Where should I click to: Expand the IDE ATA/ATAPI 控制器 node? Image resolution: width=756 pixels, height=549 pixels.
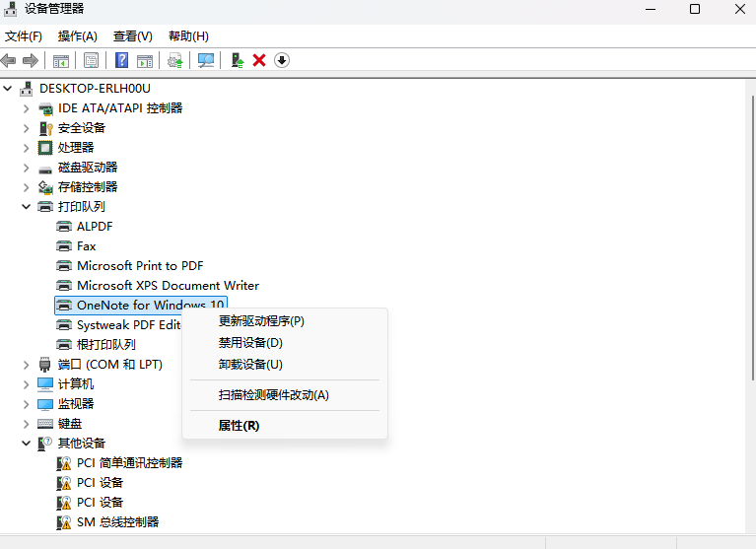tap(26, 108)
